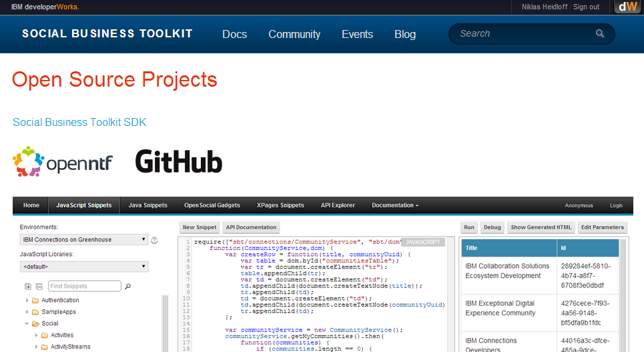Click inside the JavaScript code editor

pos(316,294)
